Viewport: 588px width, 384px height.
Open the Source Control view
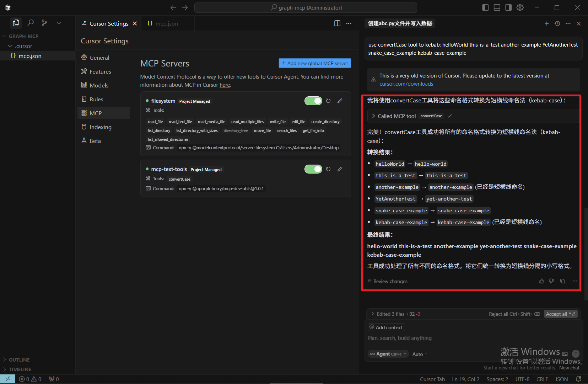[x=44, y=23]
